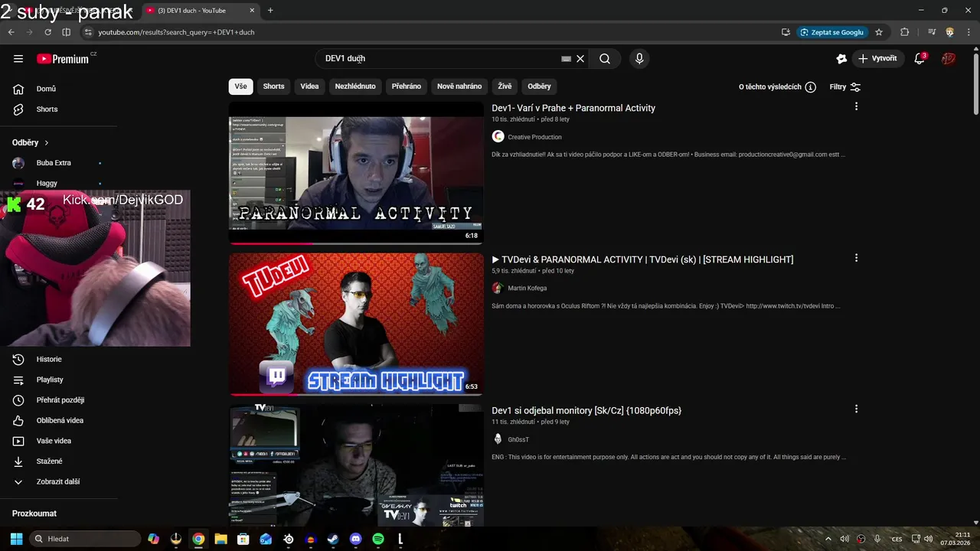Open Přehrát později in the sidebar

click(60, 400)
